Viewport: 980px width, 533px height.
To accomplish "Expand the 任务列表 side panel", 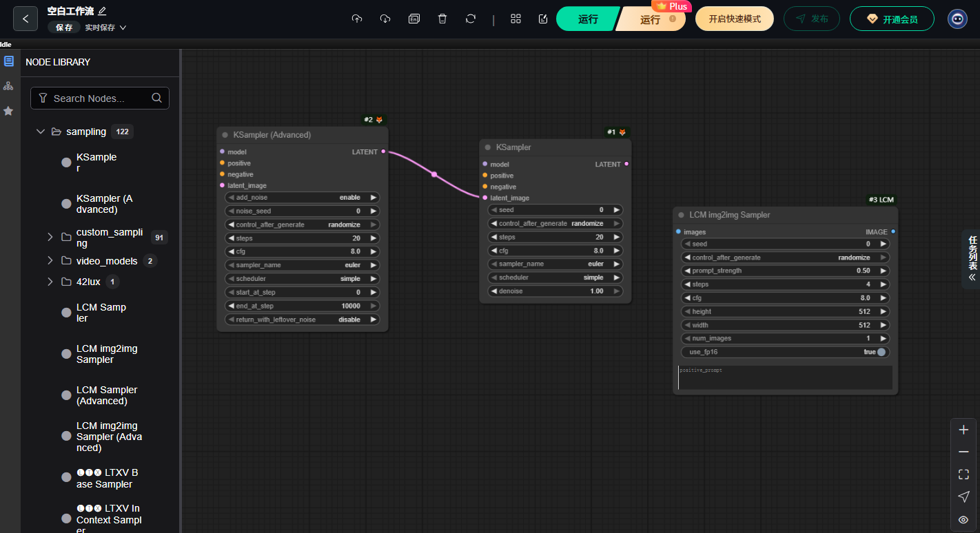I will [972, 258].
